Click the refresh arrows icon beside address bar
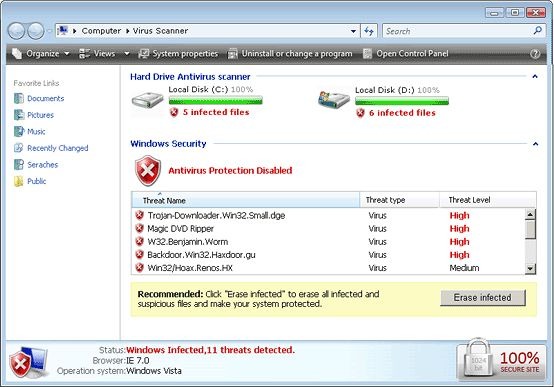 [x=369, y=31]
